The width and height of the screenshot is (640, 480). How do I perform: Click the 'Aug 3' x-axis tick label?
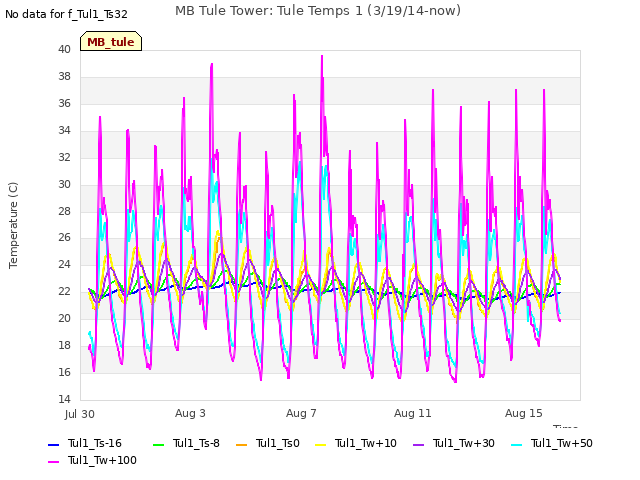(x=190, y=413)
